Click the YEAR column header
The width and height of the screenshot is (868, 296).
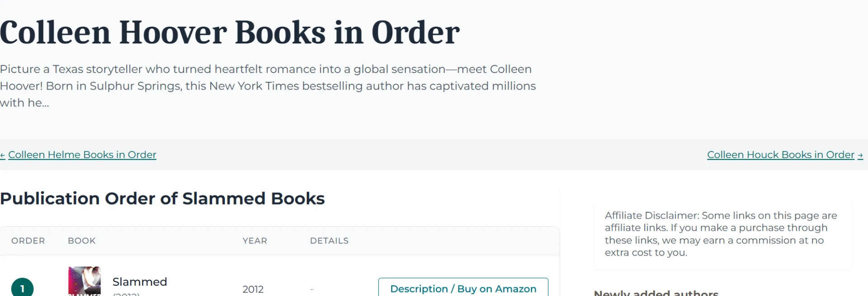tap(255, 241)
